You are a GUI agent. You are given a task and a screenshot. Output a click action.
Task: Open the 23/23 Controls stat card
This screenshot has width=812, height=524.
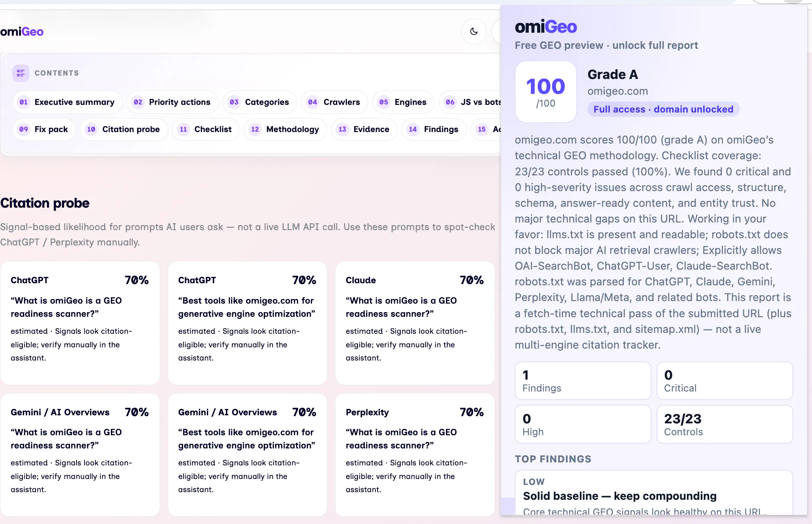[x=725, y=424]
